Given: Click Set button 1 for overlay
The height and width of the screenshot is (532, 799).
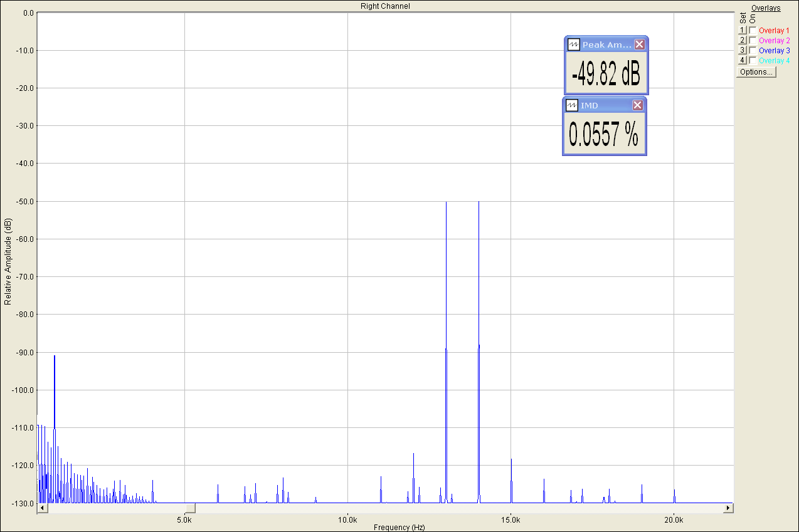Looking at the screenshot, I should point(743,30).
